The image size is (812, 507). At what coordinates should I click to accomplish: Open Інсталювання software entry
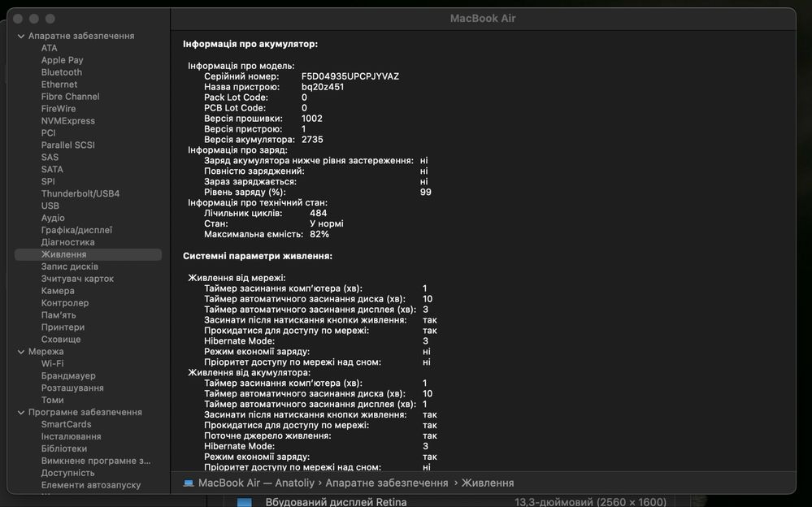click(x=71, y=436)
